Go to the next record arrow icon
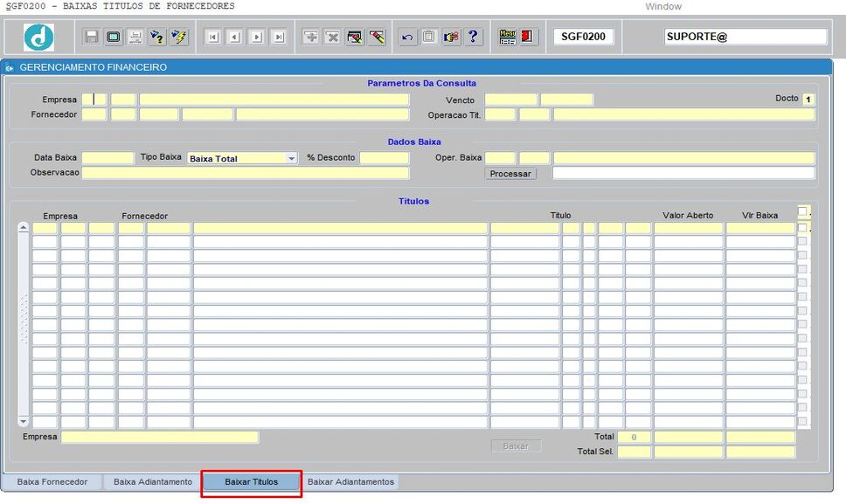This screenshot has height=504, width=846. (257, 37)
